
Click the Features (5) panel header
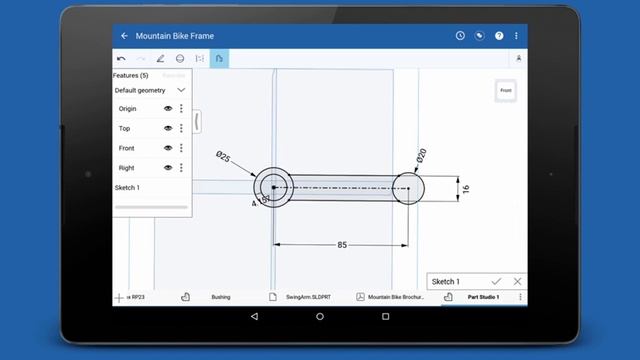coord(130,76)
